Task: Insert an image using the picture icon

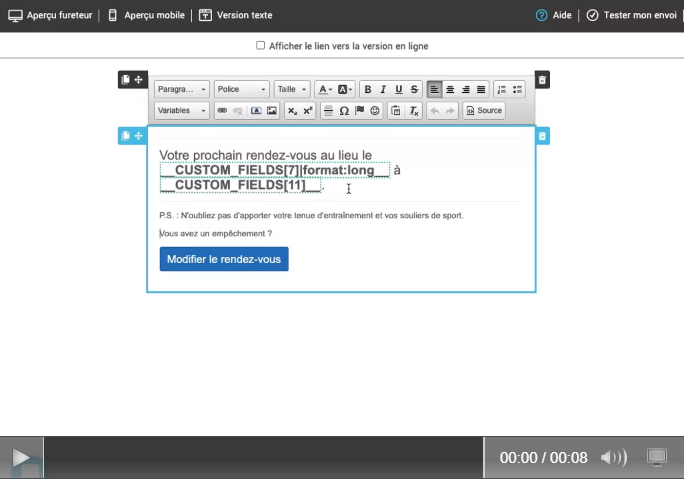Action: pos(271,111)
